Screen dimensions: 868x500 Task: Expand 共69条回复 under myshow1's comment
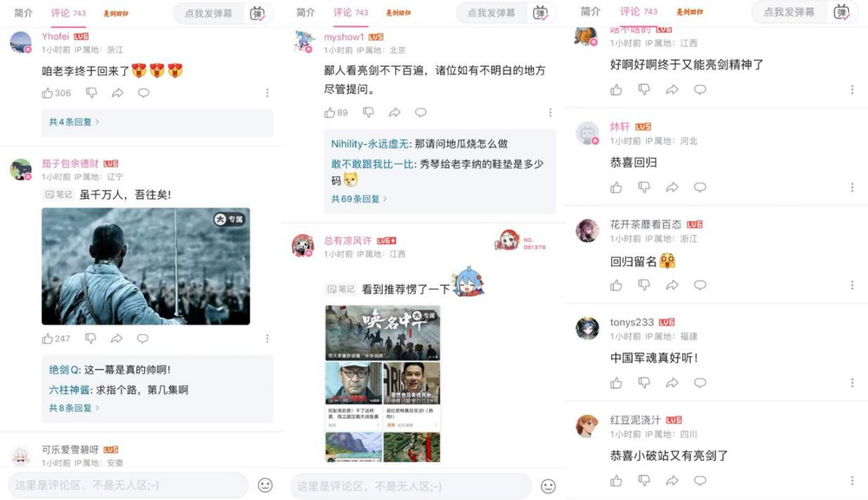[358, 199]
